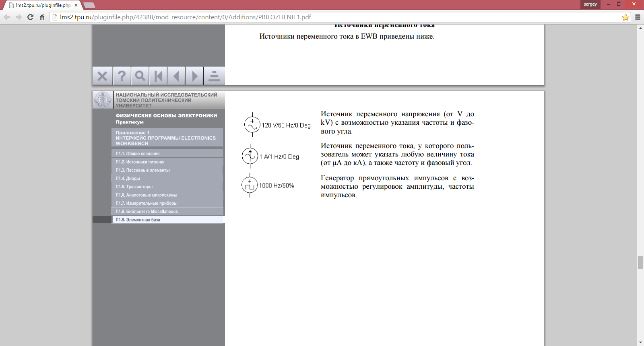The height and width of the screenshot is (346, 644).
Task: Click the university emblem logo
Action: (x=103, y=100)
